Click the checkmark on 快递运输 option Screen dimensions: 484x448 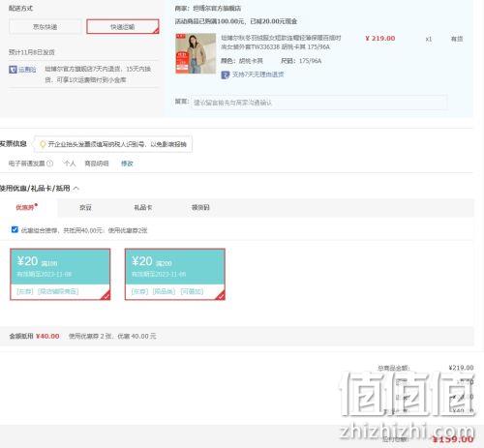[156, 31]
